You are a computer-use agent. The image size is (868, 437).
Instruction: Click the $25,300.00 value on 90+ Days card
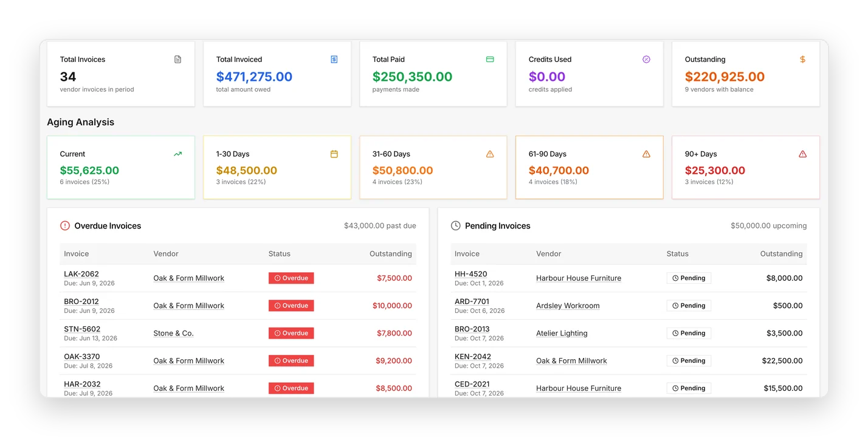(715, 171)
